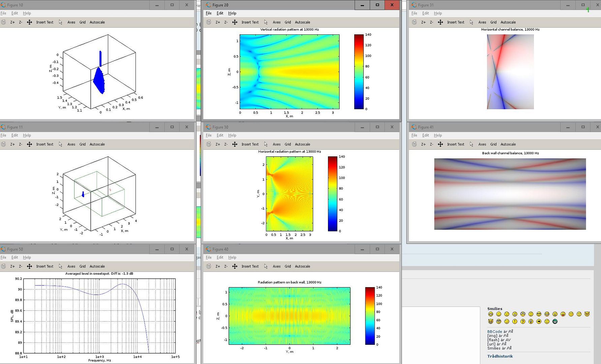Toggle Axes in the Figure 20 toolbar

pos(276,22)
